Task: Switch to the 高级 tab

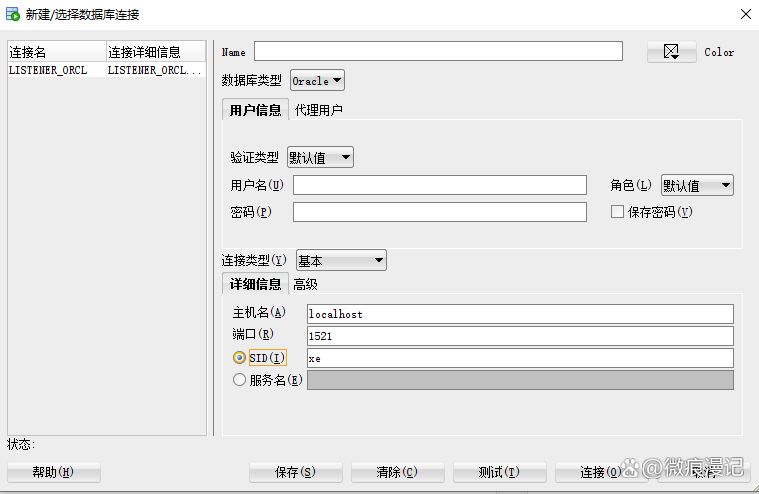Action: (x=305, y=284)
